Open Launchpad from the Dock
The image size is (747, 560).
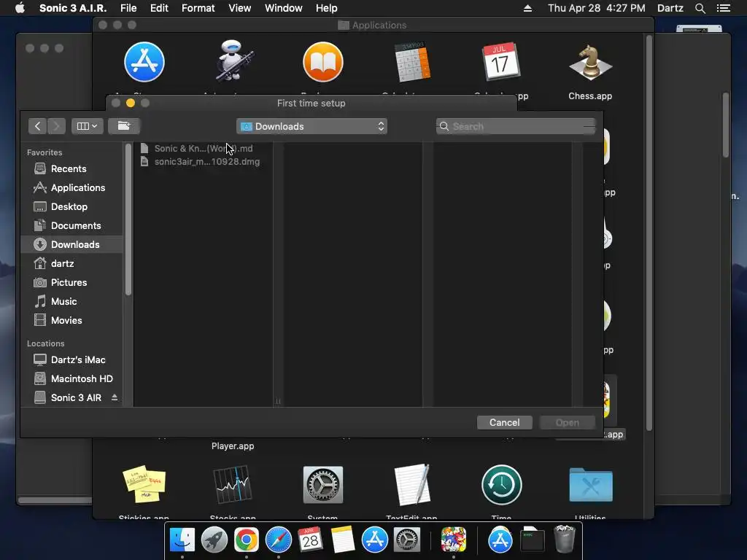(214, 540)
